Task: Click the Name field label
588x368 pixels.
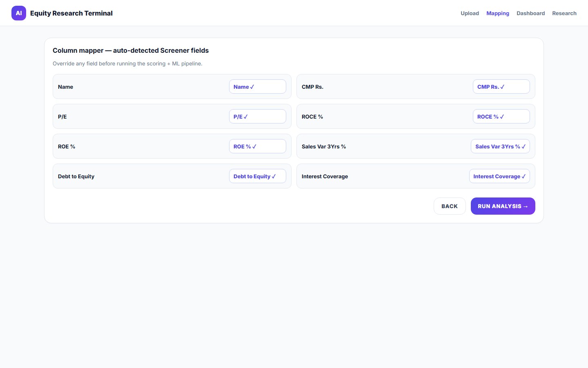Action: coord(65,87)
